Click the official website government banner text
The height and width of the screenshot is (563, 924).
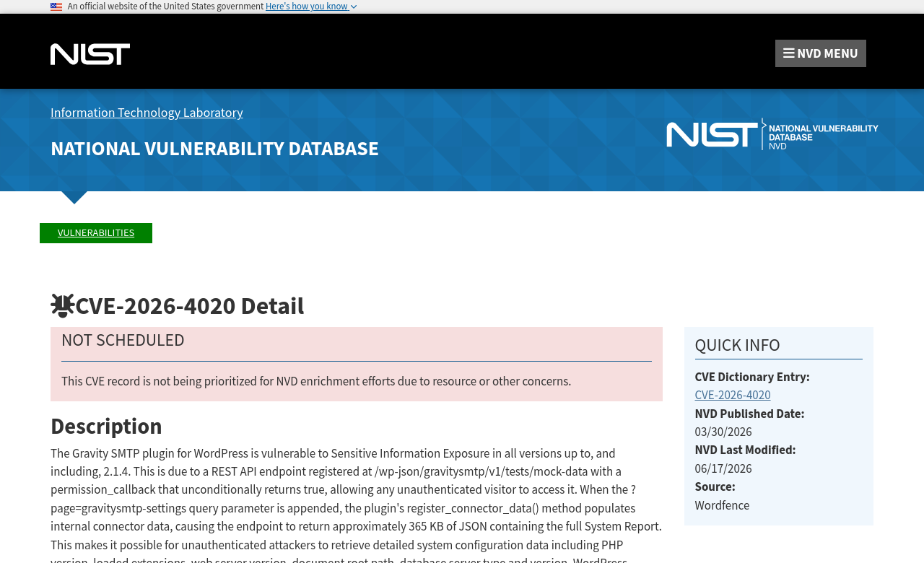point(165,6)
